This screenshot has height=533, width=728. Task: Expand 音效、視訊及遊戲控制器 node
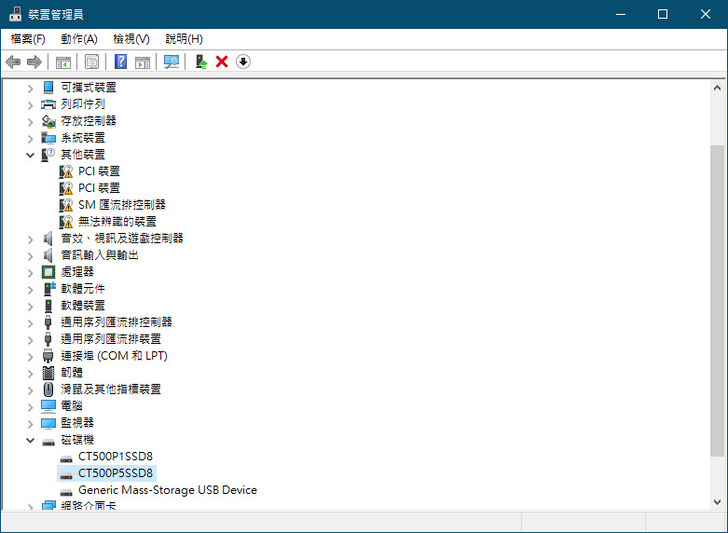point(30,239)
